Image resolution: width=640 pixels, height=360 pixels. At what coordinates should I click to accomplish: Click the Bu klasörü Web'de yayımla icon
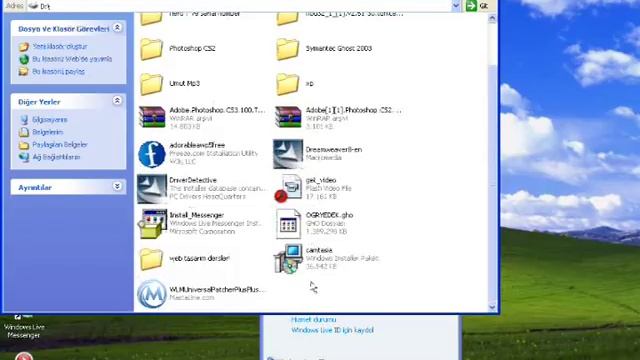(x=24, y=59)
